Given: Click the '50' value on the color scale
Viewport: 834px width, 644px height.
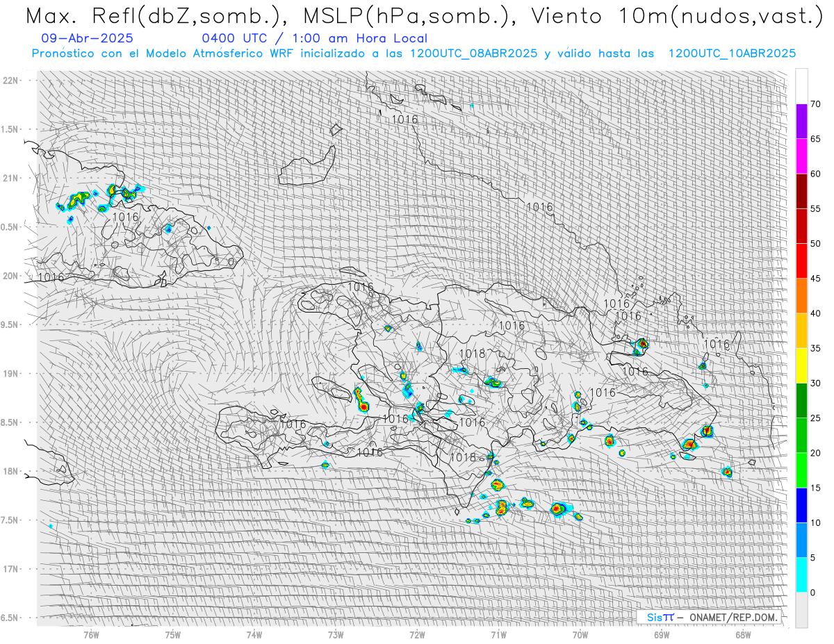Looking at the screenshot, I should [x=815, y=244].
